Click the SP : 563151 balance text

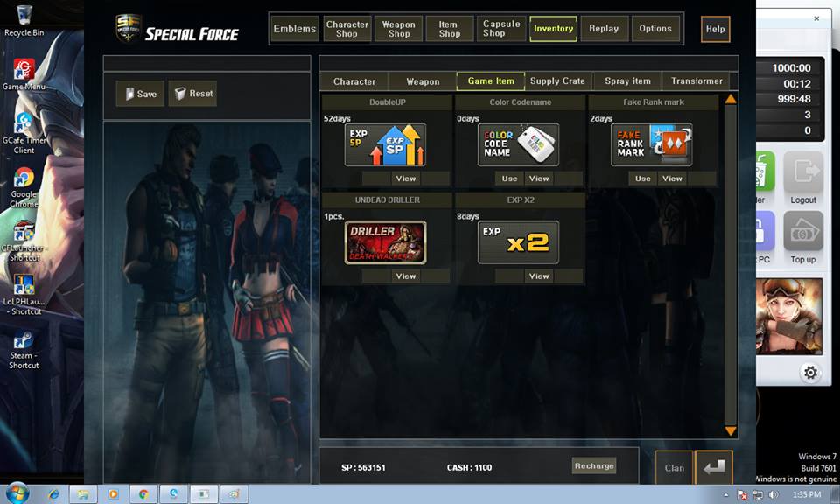point(363,467)
